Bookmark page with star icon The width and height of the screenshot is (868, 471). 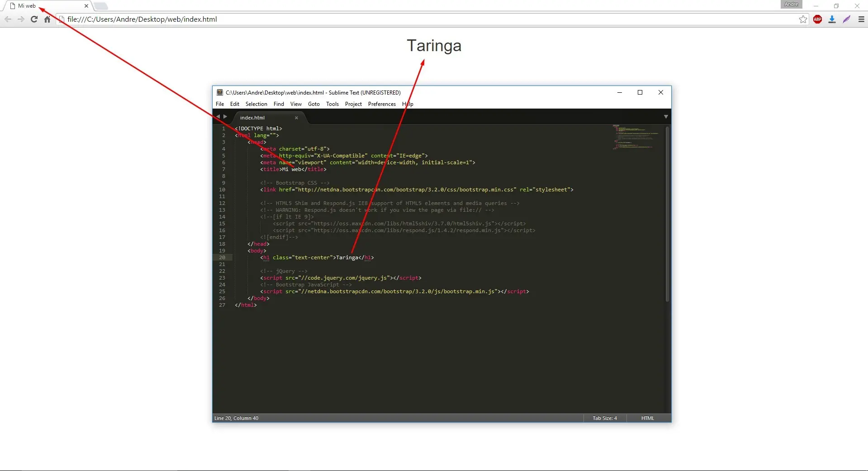point(803,19)
